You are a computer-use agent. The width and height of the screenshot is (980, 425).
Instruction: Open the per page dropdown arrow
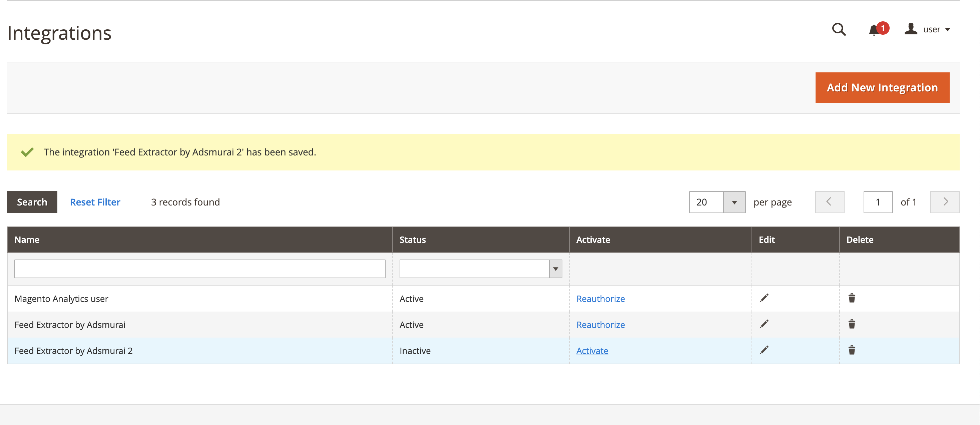pyautogui.click(x=734, y=202)
